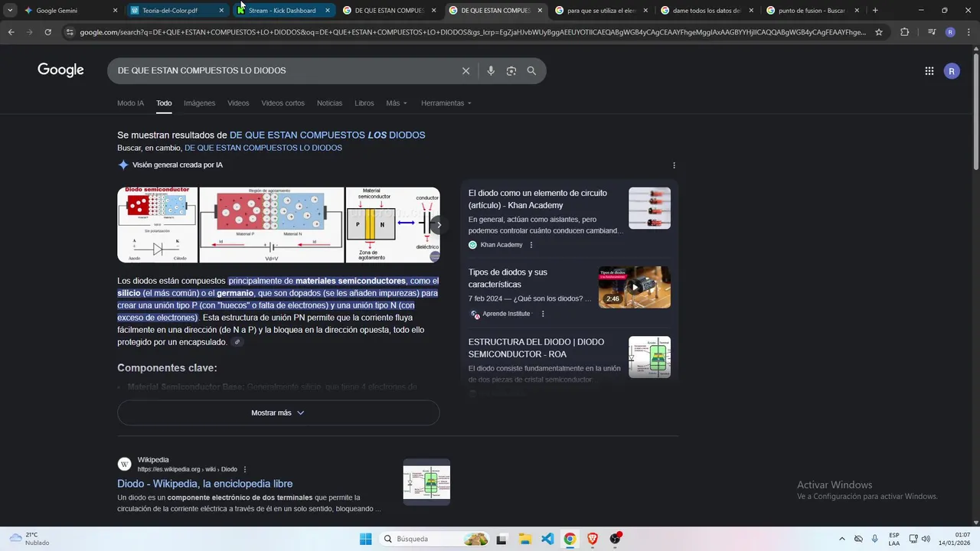Screen dimensions: 980x551
Task: Open the weather widget showing 21°C Nublado
Action: [29, 539]
